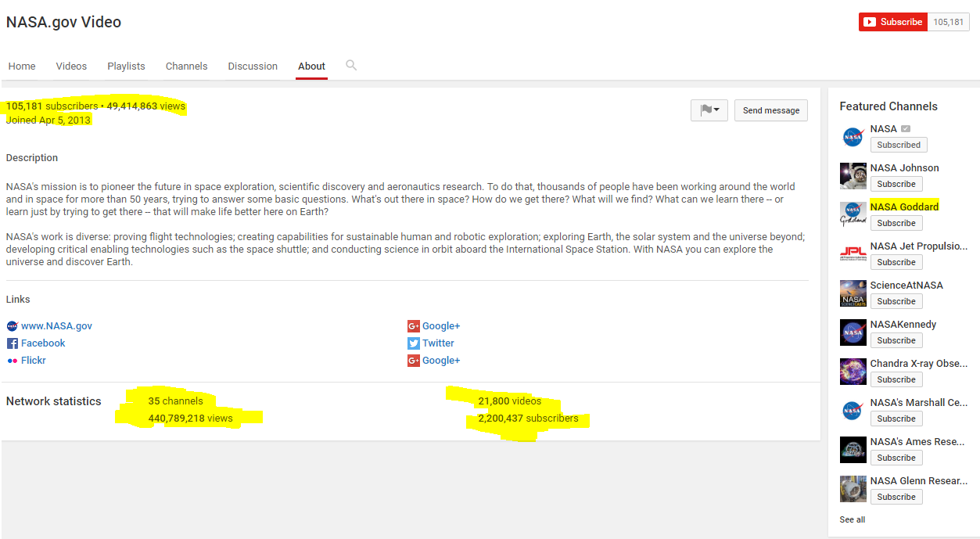The image size is (980, 539).
Task: Expand featured channels with See all
Action: (853, 519)
